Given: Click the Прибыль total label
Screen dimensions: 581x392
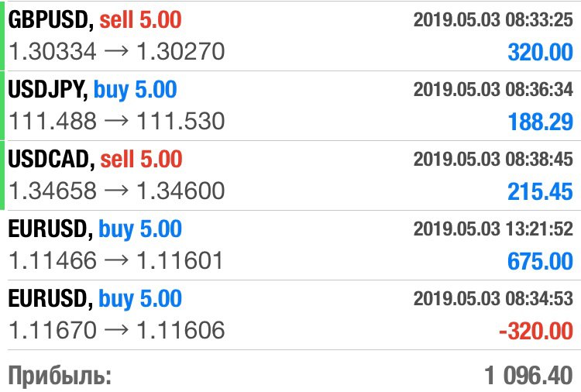Looking at the screenshot, I should point(60,376).
